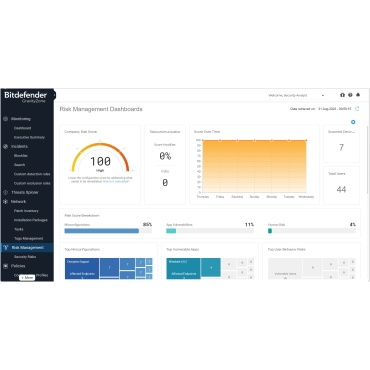
Task: Click the Total Users value 44
Action: (341, 189)
